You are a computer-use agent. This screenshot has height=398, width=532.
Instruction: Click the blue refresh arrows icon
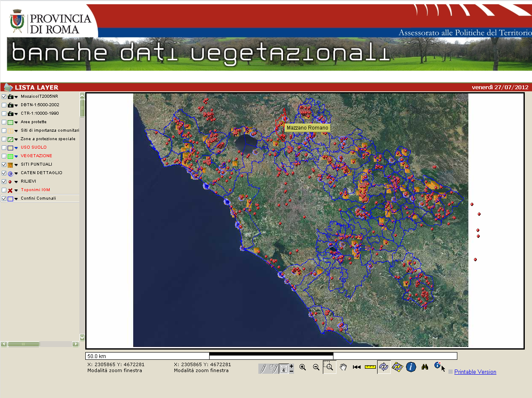coord(384,367)
